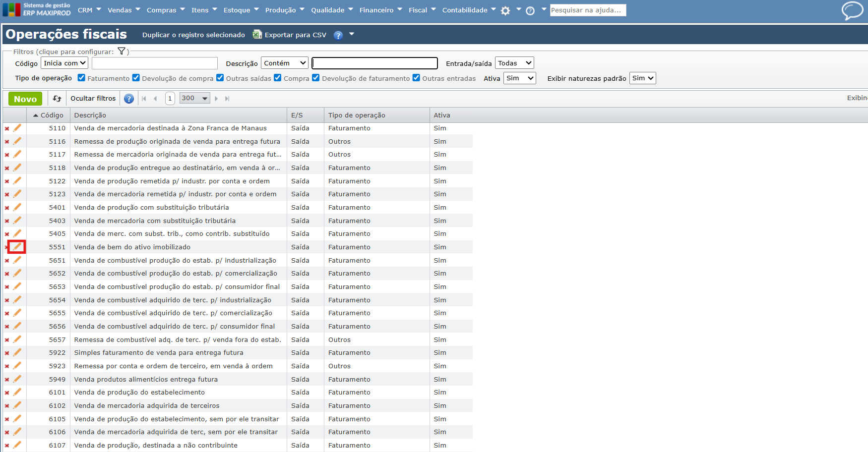Uncheck the Outras entradas checkbox
Viewport: 868px width, 452px height.
click(417, 78)
